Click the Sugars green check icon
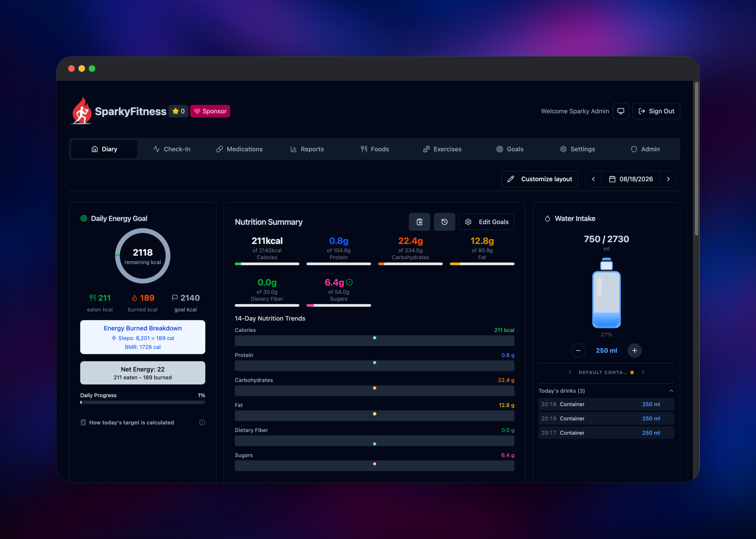756x539 pixels. (x=349, y=282)
